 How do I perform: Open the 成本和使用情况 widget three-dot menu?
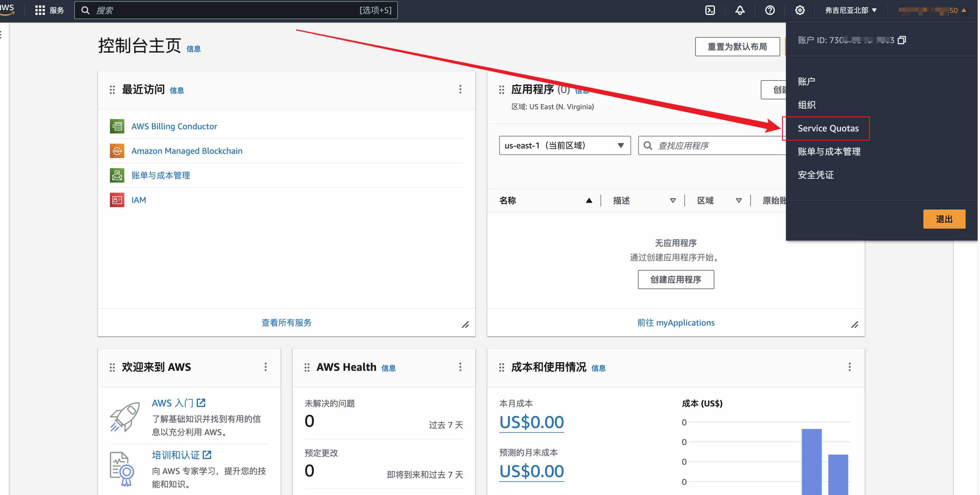[x=849, y=367]
